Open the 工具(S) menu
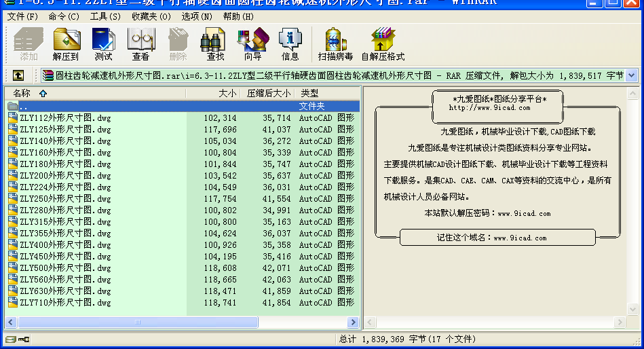Viewport: 644px width, 349px height. [105, 16]
